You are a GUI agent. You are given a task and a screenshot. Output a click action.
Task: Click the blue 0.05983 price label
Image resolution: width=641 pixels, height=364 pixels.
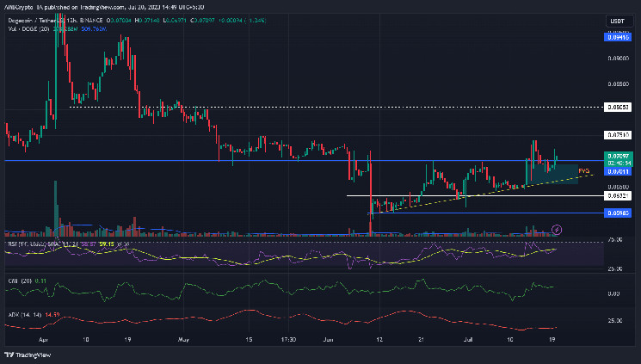pyautogui.click(x=616, y=213)
